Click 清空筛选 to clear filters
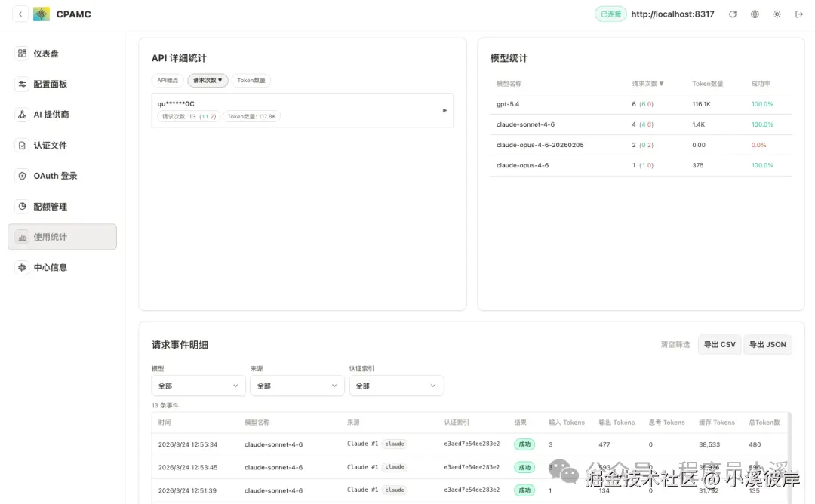The width and height of the screenshot is (815, 504). (x=675, y=345)
